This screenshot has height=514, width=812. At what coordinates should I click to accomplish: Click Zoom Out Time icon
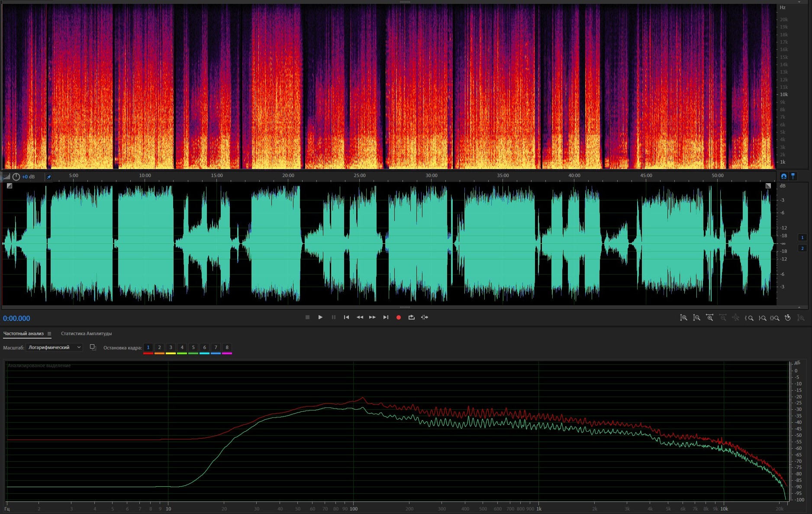(x=722, y=318)
